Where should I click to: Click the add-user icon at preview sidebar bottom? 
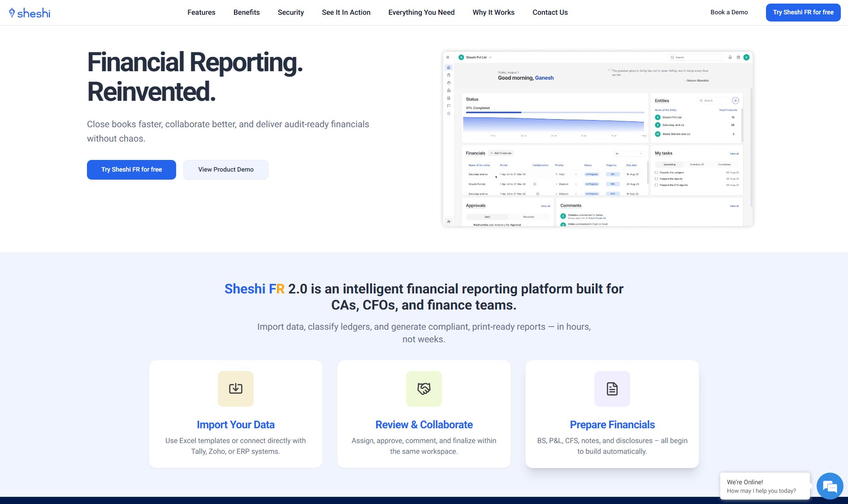tap(449, 222)
